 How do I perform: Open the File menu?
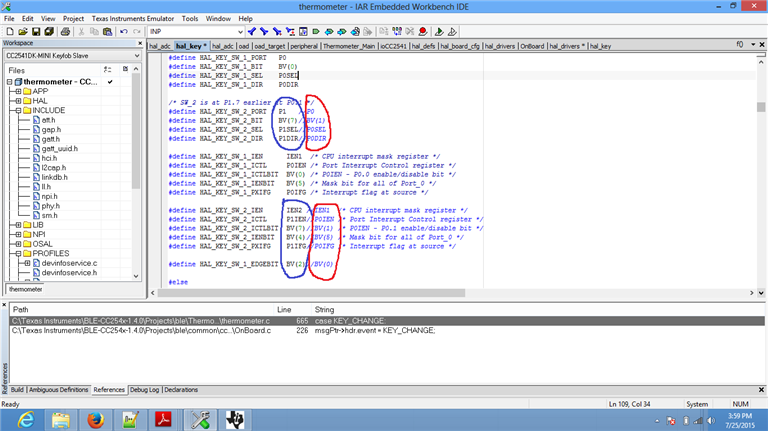click(9, 19)
